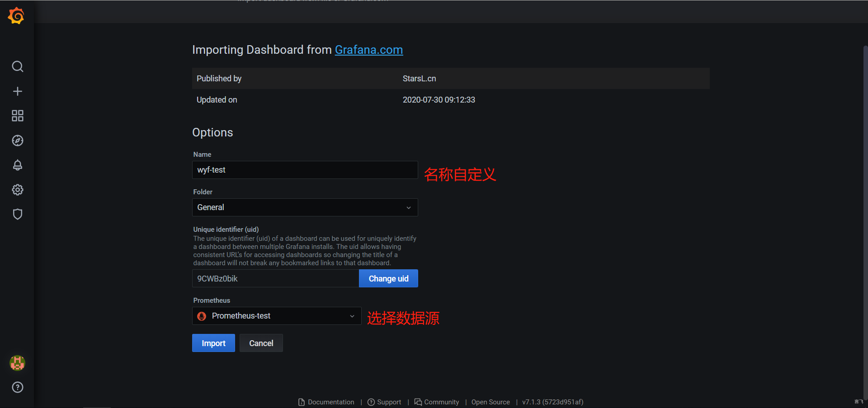Click the StarsL.cn publisher value

pos(420,79)
